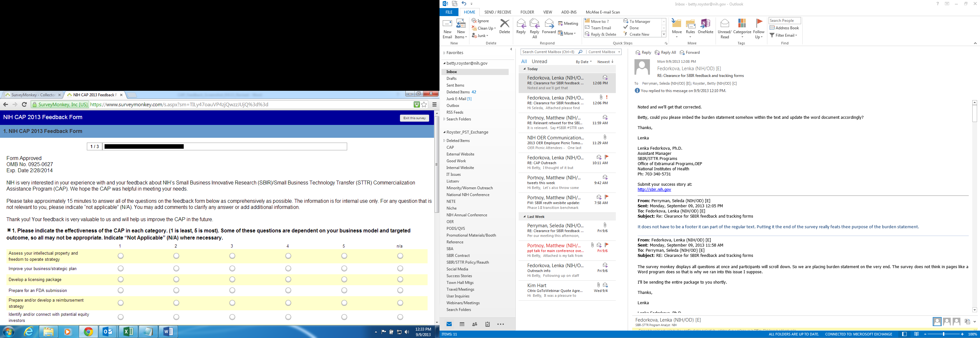Viewport: 980px width, 338px height.
Task: Open Internet Explorer from the taskbar
Action: point(29,332)
